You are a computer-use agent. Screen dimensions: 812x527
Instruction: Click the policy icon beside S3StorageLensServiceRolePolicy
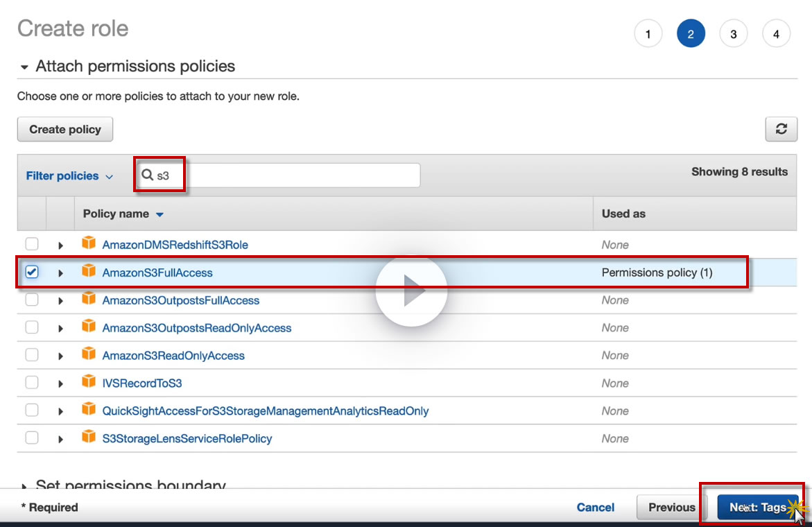pos(89,438)
